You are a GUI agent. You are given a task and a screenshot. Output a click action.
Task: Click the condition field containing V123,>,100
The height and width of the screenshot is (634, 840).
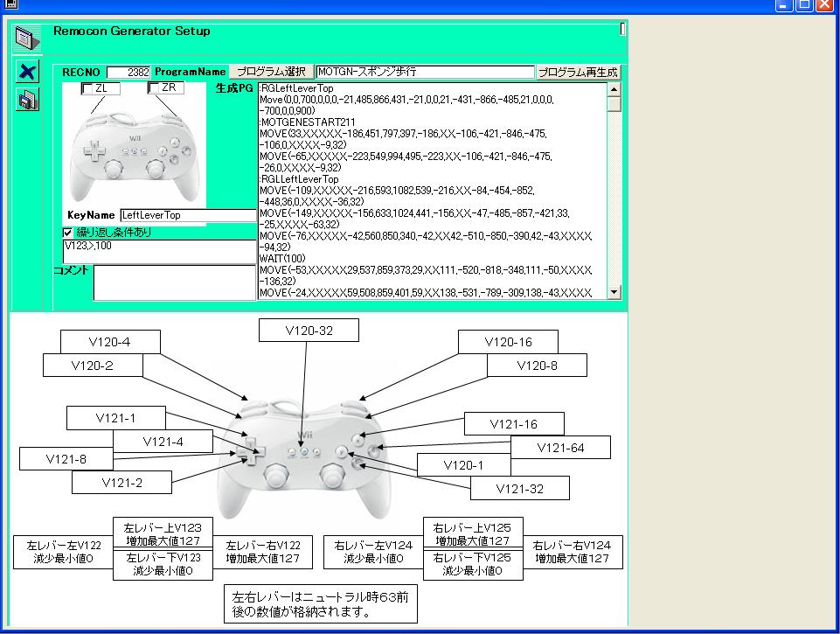tap(160, 251)
